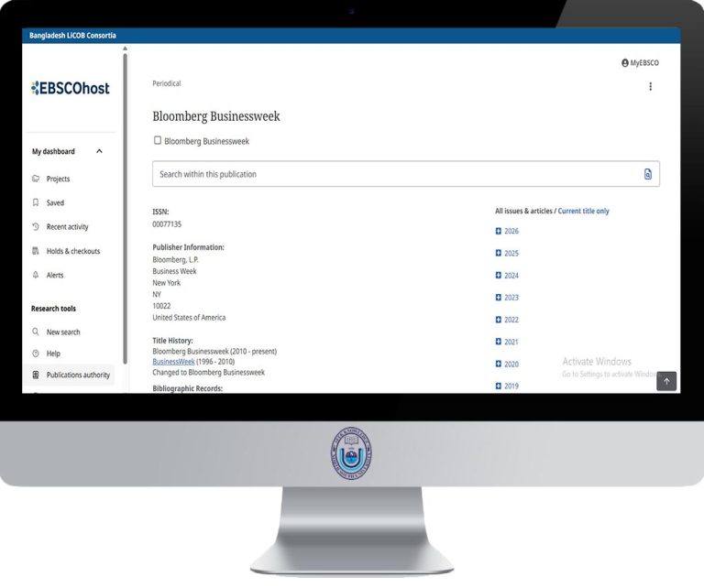This screenshot has height=588, width=704.
Task: Open the 2022 year link
Action: (511, 320)
